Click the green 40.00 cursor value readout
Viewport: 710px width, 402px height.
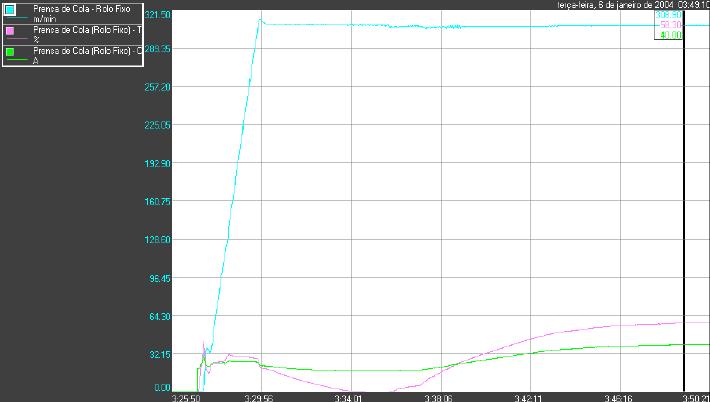tap(669, 35)
